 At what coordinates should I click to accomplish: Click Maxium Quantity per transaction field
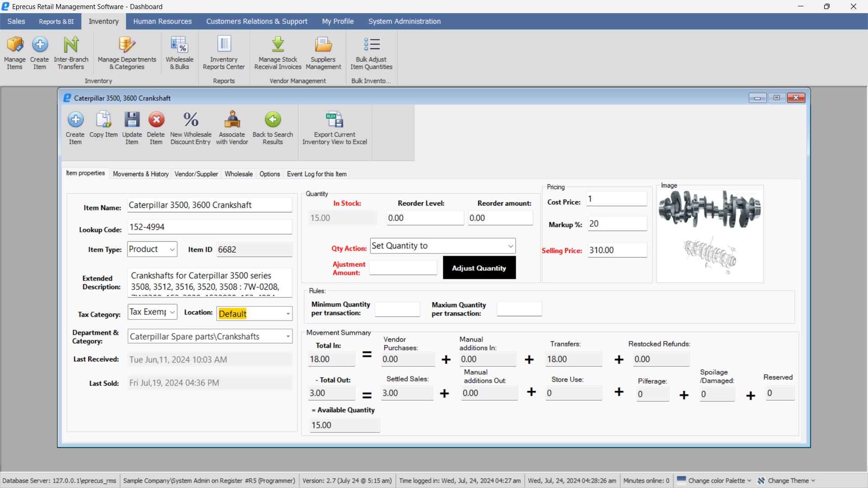[x=519, y=309]
